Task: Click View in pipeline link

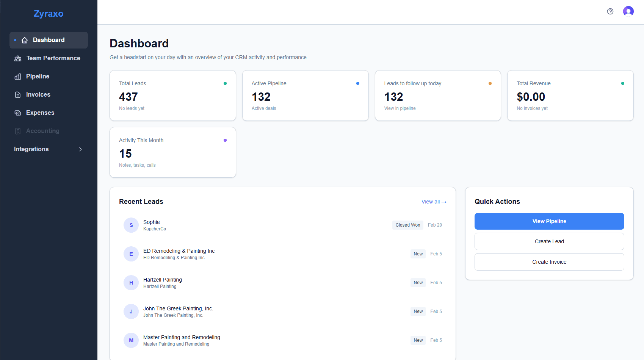Action: click(400, 108)
